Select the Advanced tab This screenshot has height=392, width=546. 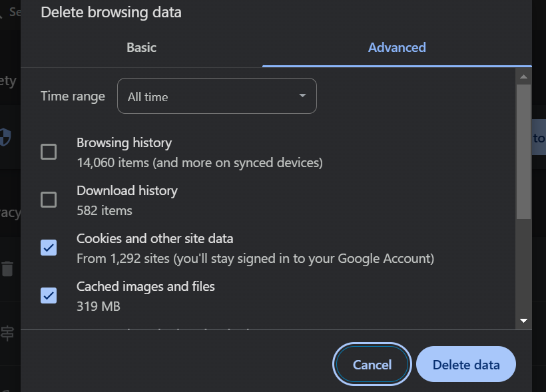[397, 47]
